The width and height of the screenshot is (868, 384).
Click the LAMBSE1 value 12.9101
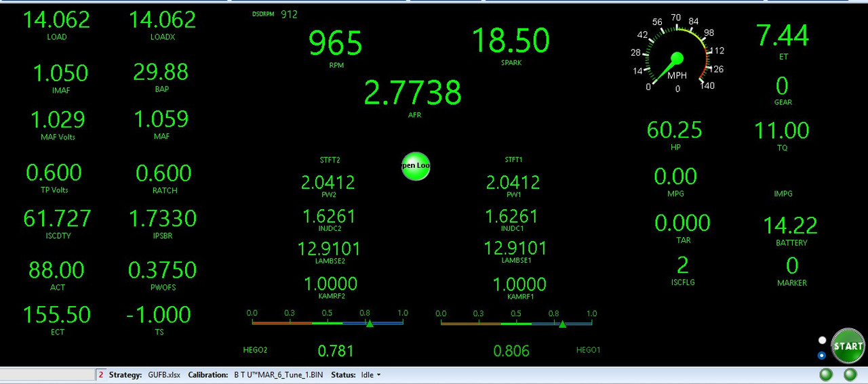tap(515, 249)
